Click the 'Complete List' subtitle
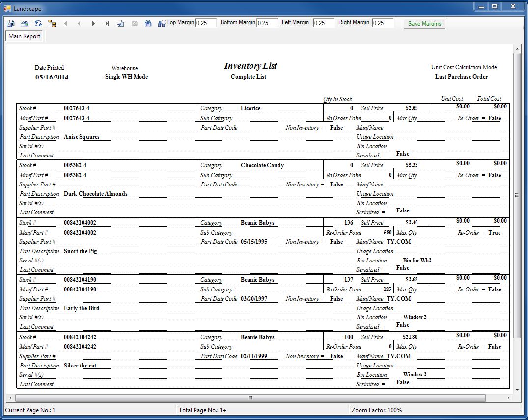Screen dimensions: 528x420 coord(249,77)
